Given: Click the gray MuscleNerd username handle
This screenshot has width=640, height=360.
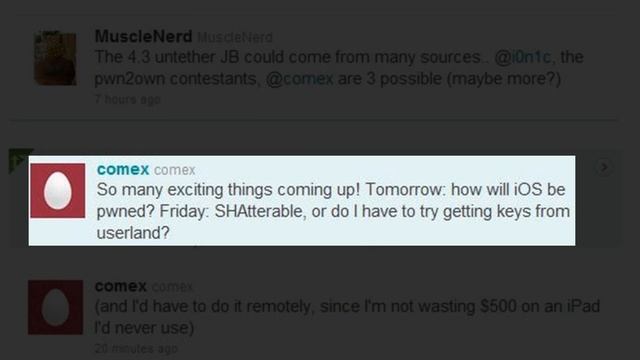Looking at the screenshot, I should [235, 38].
